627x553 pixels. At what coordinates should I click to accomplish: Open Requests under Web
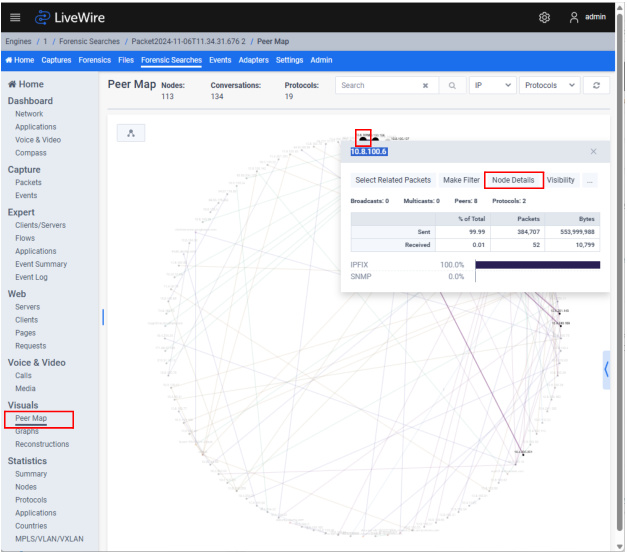pos(30,346)
